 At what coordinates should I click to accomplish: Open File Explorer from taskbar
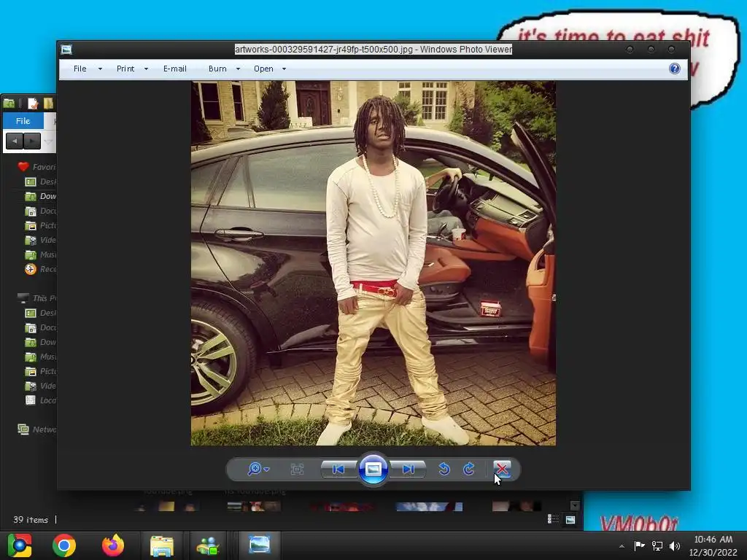pyautogui.click(x=162, y=545)
